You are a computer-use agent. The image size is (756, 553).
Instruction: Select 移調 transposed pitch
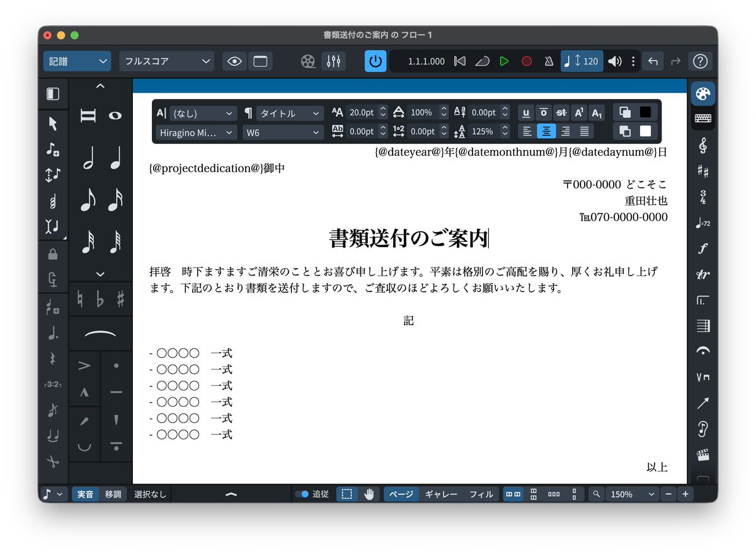(x=113, y=494)
